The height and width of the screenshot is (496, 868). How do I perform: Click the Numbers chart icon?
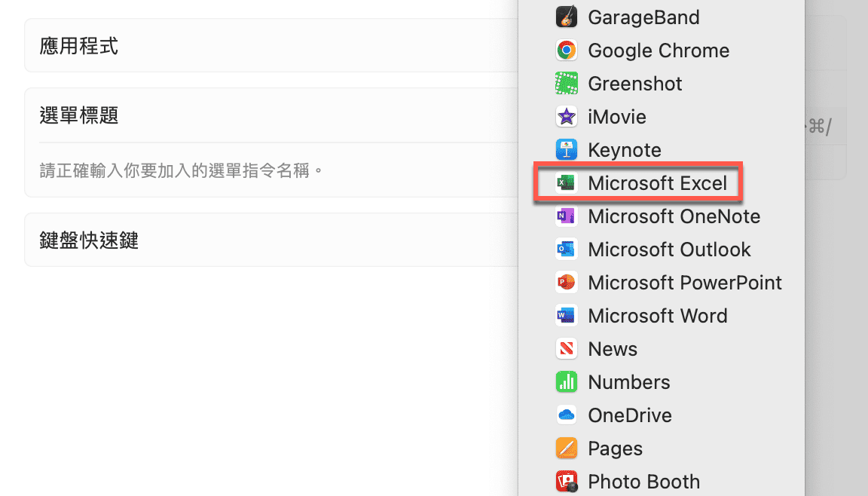pyautogui.click(x=567, y=382)
